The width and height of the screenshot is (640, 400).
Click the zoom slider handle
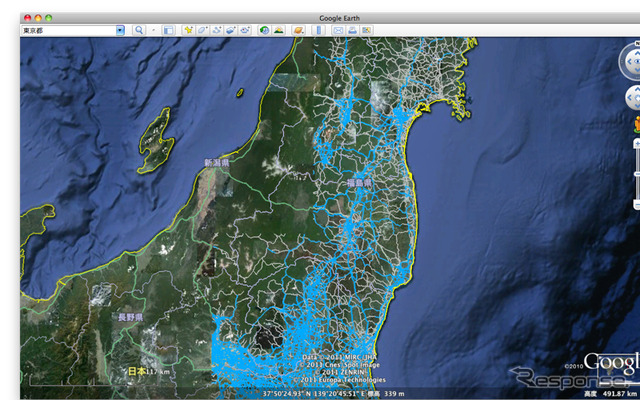coord(637,174)
